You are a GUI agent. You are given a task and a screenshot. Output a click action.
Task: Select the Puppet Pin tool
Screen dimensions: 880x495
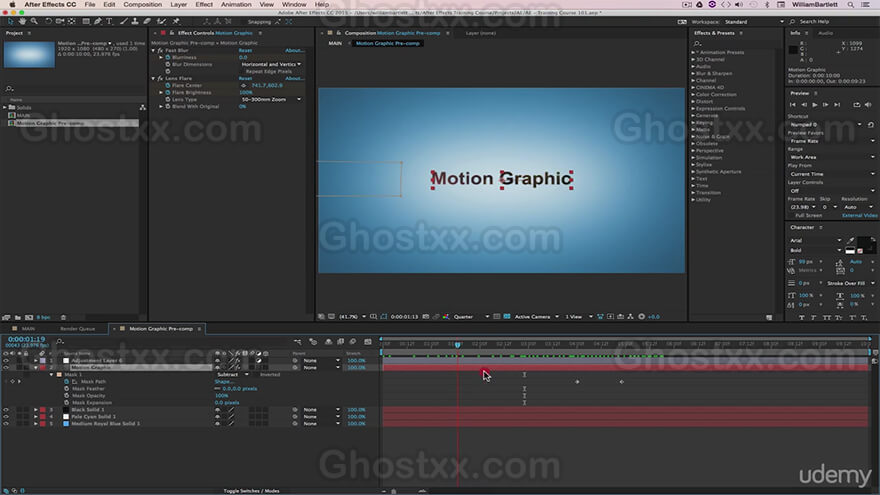[176, 21]
